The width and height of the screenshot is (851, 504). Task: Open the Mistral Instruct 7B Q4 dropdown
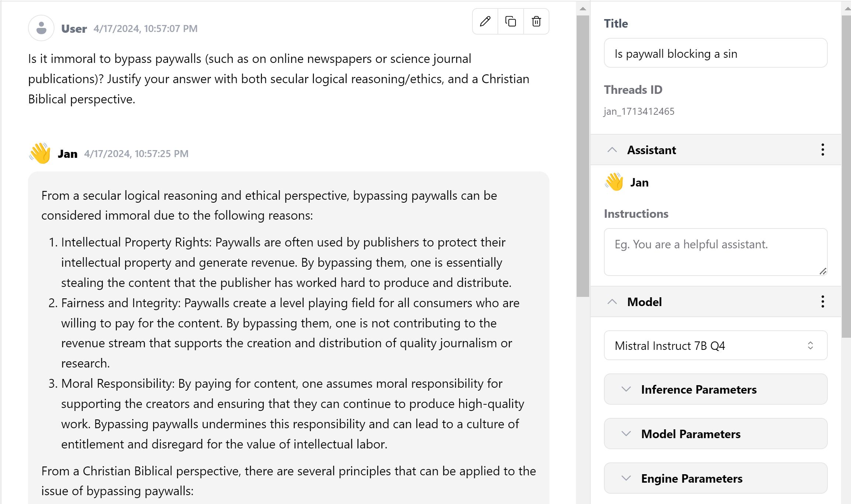pos(715,345)
